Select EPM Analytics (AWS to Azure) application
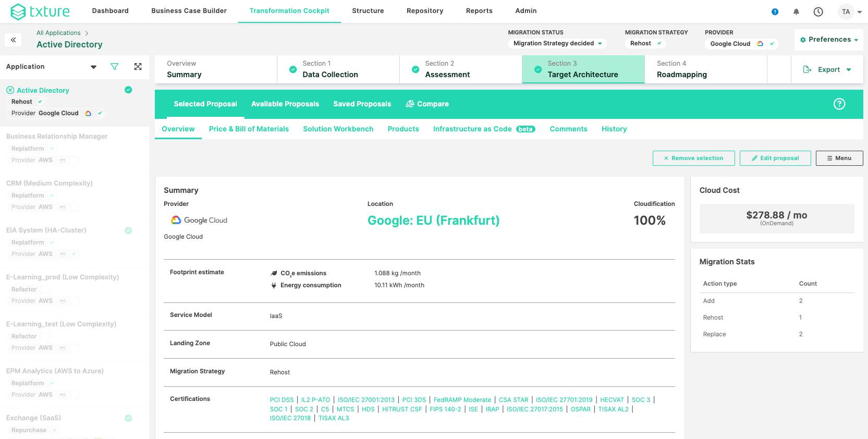 click(x=55, y=371)
